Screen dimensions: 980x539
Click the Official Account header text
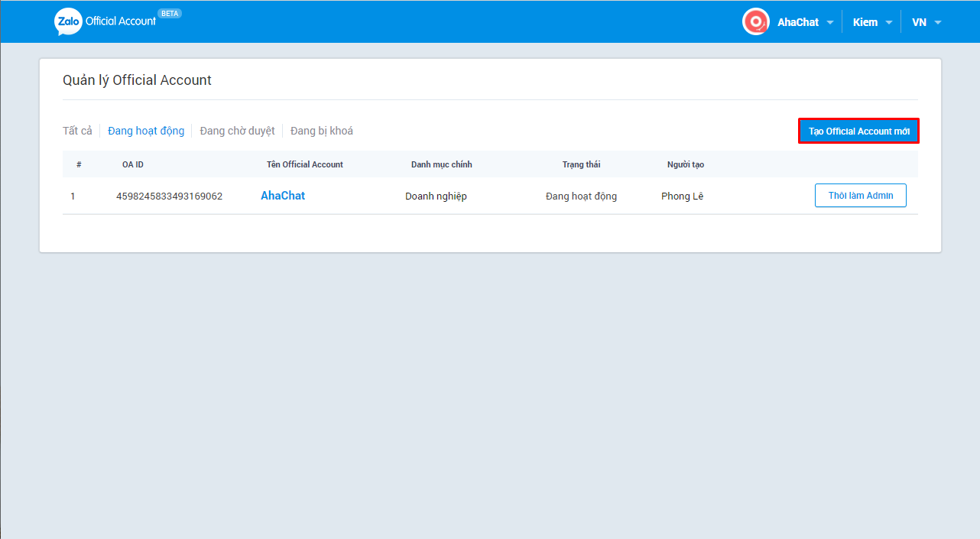tap(121, 21)
